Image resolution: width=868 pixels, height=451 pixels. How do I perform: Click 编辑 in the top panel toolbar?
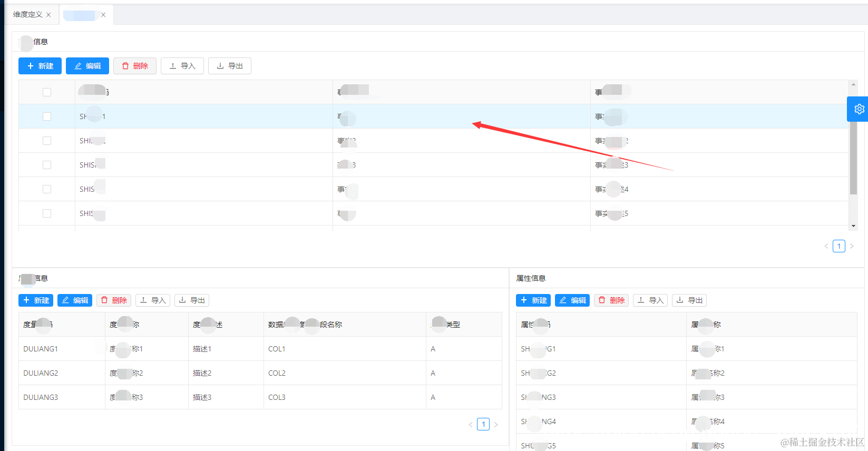tap(87, 66)
